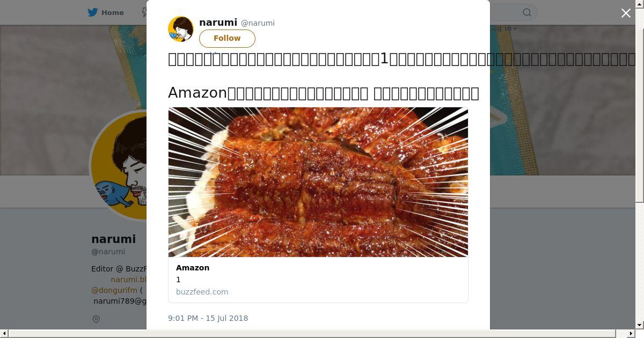Click the horizontal scrollbar right arrow
Screen dimensions: 644x338
coord(631,334)
